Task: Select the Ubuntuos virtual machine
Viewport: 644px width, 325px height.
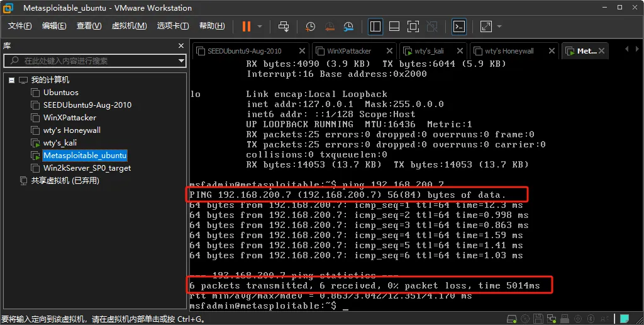Action: 61,93
